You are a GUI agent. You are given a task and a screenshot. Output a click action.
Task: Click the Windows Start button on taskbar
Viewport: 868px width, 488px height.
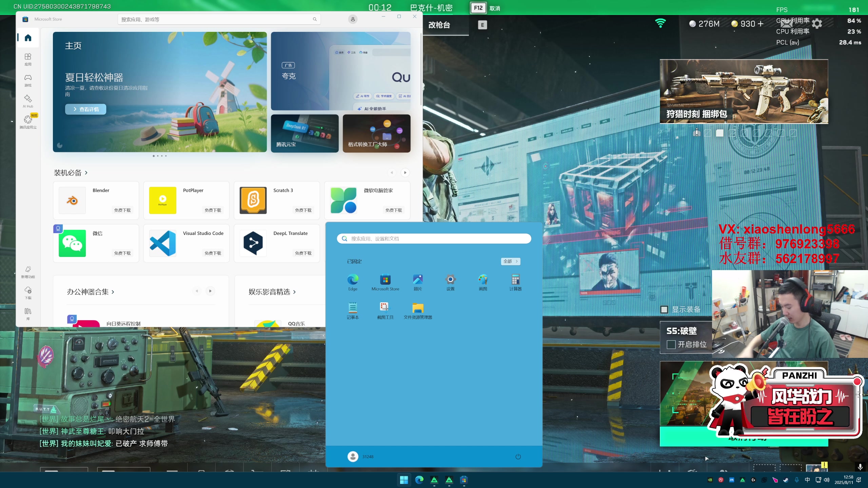[x=404, y=480]
